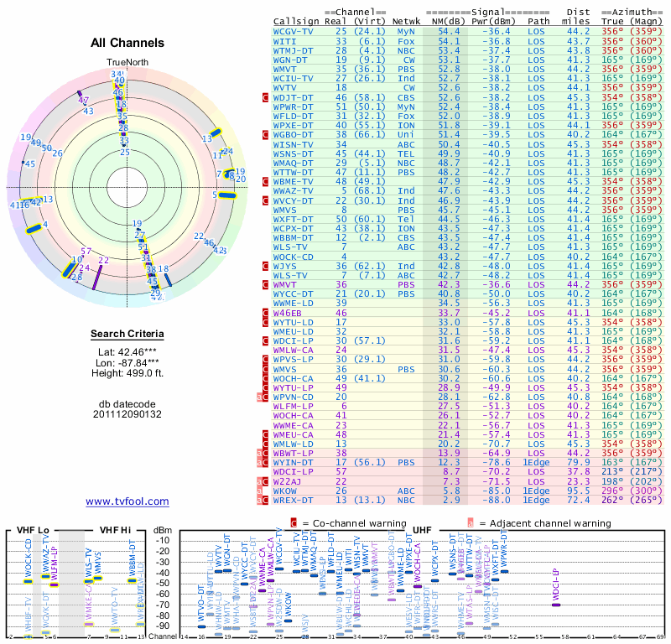Click the NM(dB) column header
This screenshot has width=671, height=644.
pos(449,22)
